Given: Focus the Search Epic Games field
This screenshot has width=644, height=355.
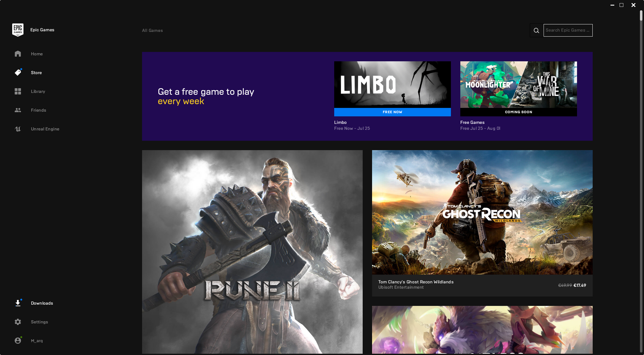Looking at the screenshot, I should [x=568, y=30].
